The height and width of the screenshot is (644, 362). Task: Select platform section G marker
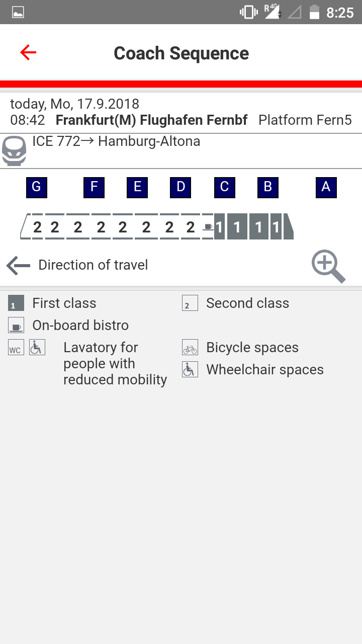point(36,187)
